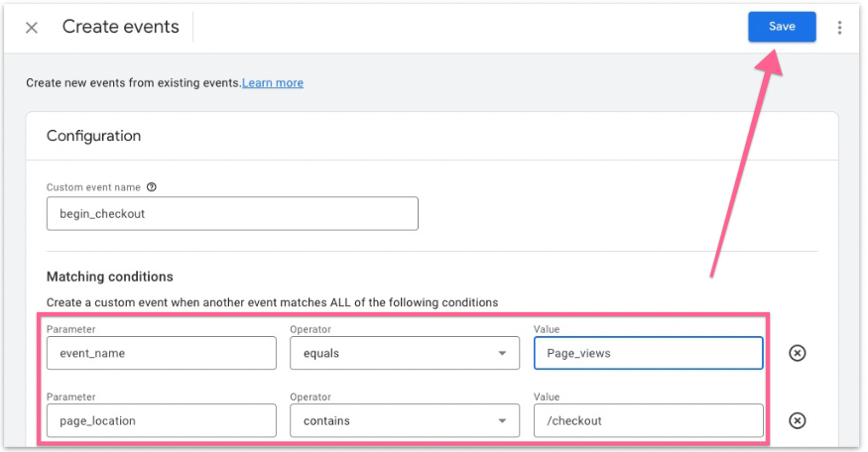
Task: Click the Page_views value field
Action: (648, 353)
